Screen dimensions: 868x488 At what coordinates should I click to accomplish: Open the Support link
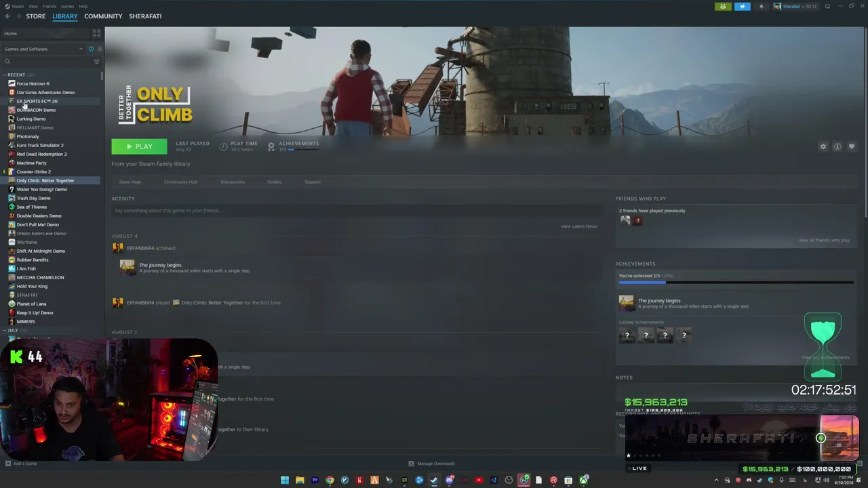313,182
